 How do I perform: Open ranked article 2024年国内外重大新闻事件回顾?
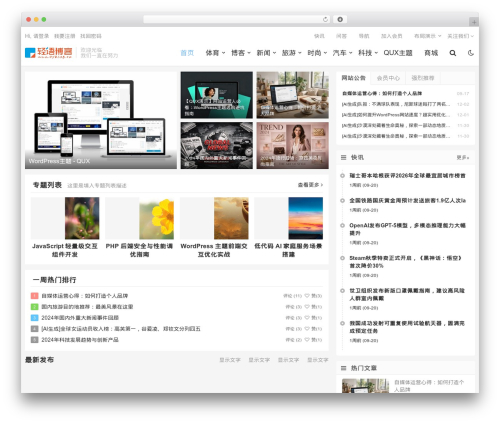coord(80,318)
